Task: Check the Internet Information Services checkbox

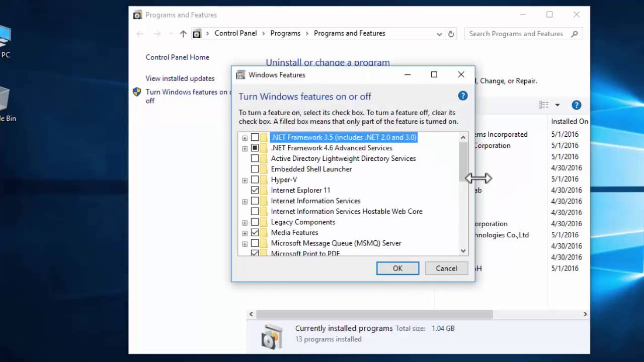Action: 255,201
